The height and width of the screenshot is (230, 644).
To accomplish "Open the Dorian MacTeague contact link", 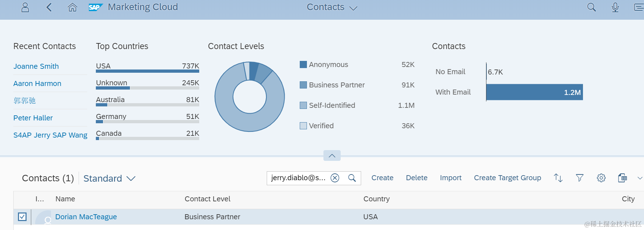I will coord(86,217).
